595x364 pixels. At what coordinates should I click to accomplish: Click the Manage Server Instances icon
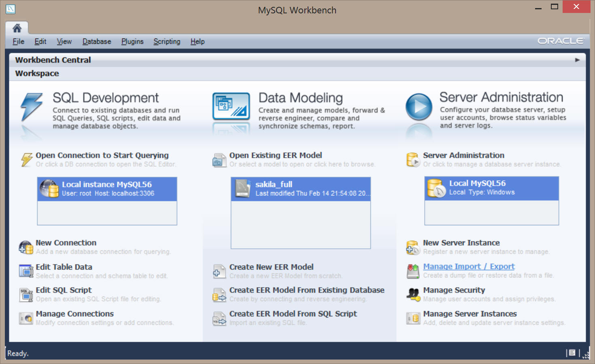pyautogui.click(x=413, y=318)
